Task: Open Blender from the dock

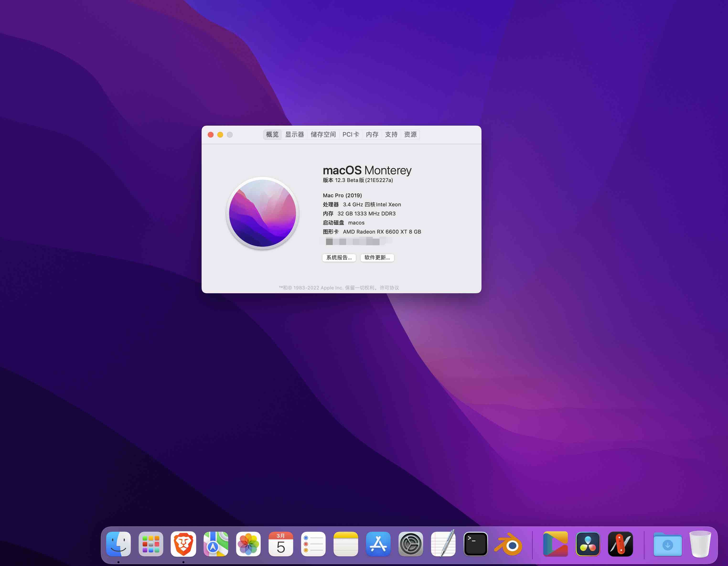Action: pos(508,544)
